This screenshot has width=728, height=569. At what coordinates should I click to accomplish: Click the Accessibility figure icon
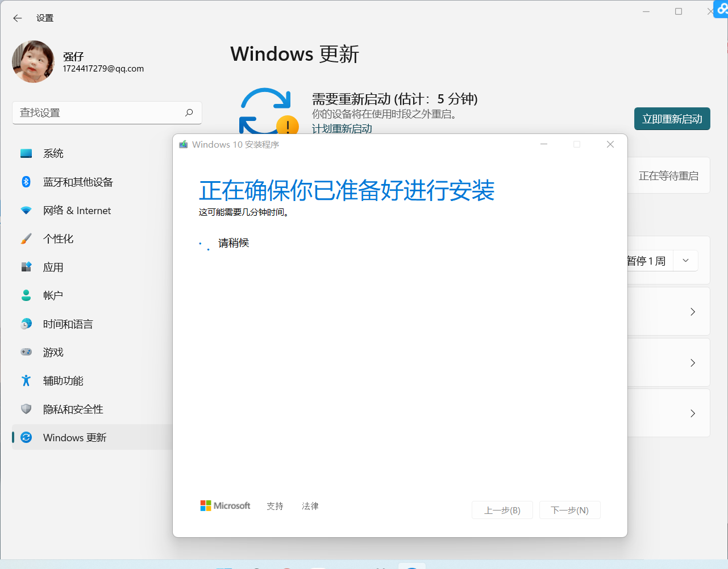(x=26, y=380)
